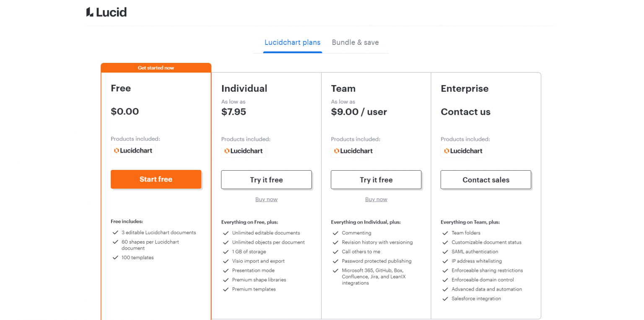The image size is (644, 320).
Task: Click the Lucid logo
Action: [106, 12]
